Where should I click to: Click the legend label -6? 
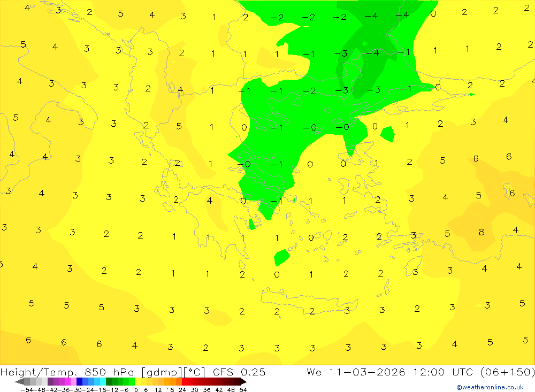[x=124, y=390]
